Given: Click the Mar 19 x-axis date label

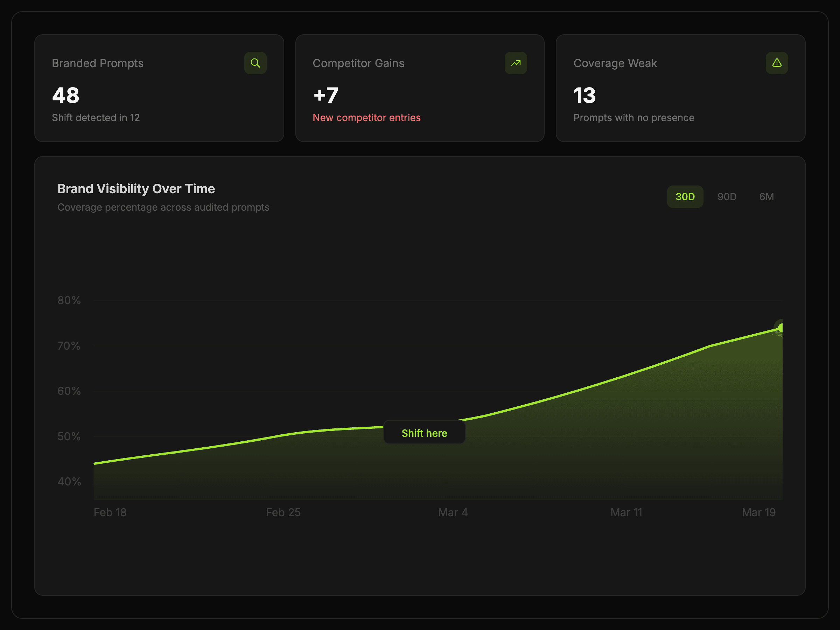Looking at the screenshot, I should (758, 512).
